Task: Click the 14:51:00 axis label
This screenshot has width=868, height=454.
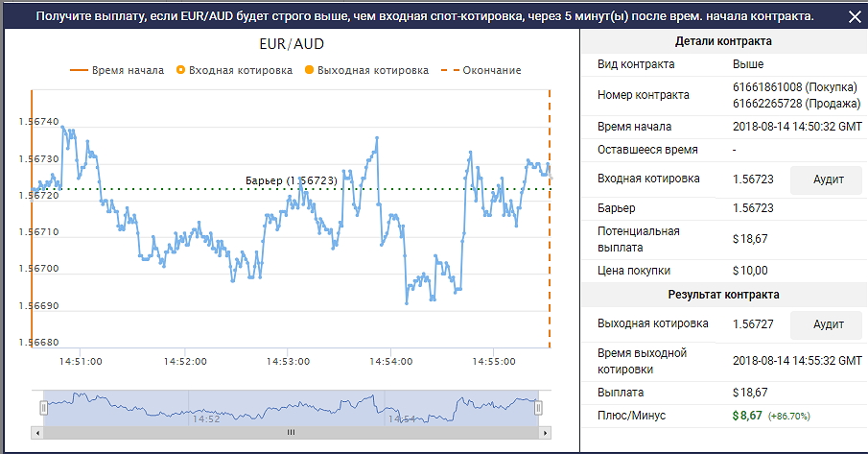Action: coord(81,362)
